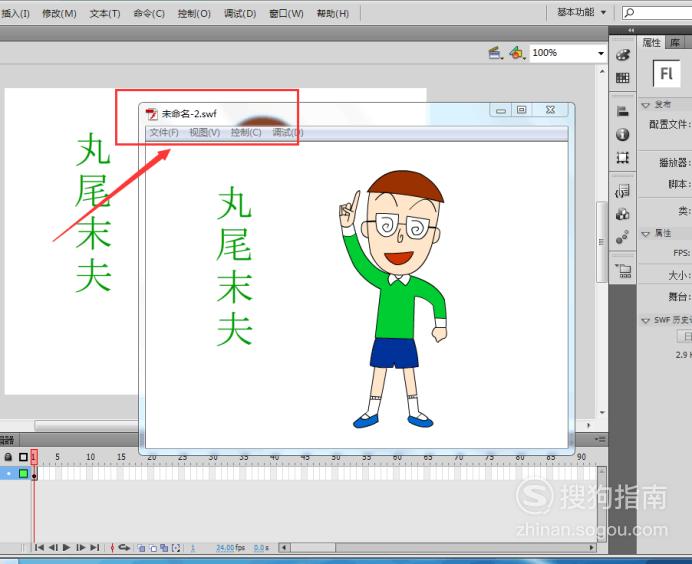Image resolution: width=692 pixels, height=564 pixels.
Task: Collapse the 属性 section in panel
Action: 645,233
